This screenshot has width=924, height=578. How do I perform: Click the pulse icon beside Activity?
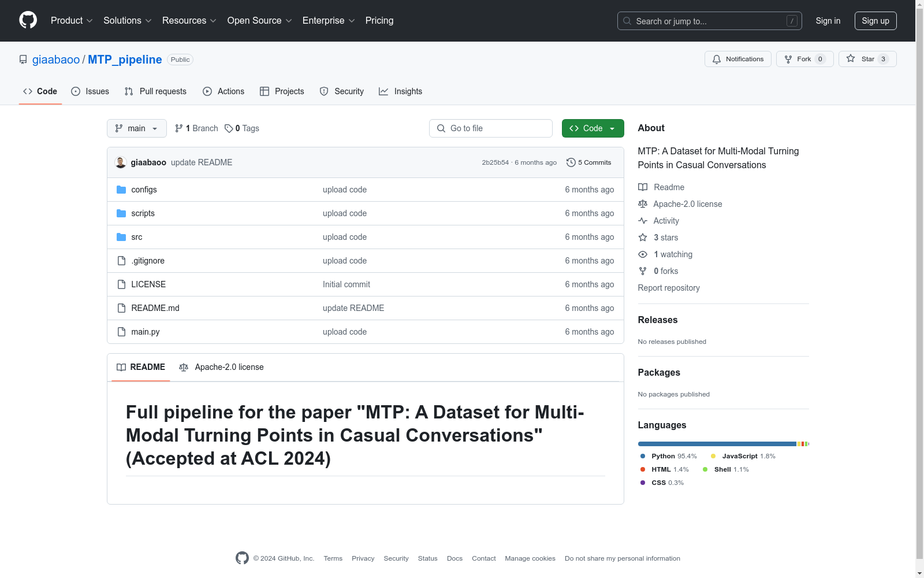[x=643, y=221]
